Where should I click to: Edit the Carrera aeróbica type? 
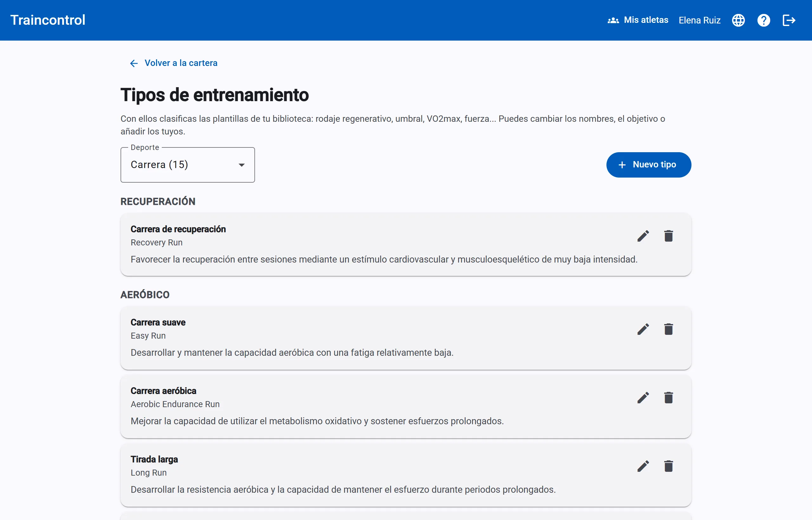click(x=643, y=398)
